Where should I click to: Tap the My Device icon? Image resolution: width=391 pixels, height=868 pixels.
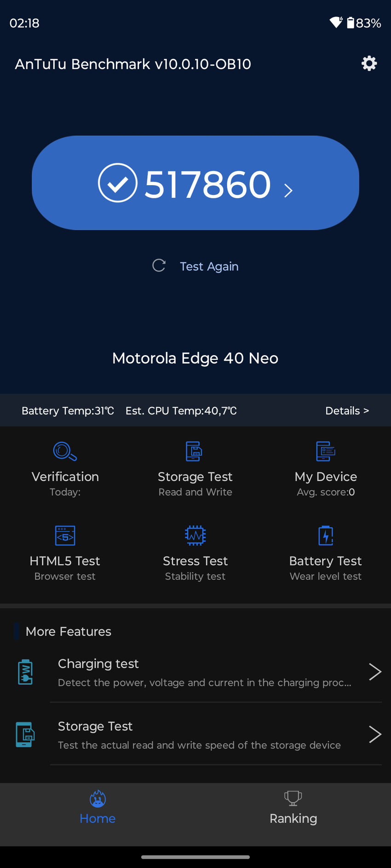pos(326,451)
